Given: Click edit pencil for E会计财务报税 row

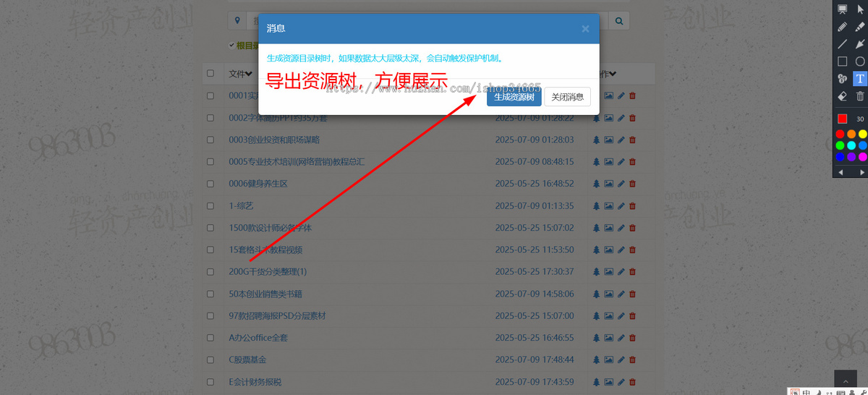Looking at the screenshot, I should [x=621, y=381].
